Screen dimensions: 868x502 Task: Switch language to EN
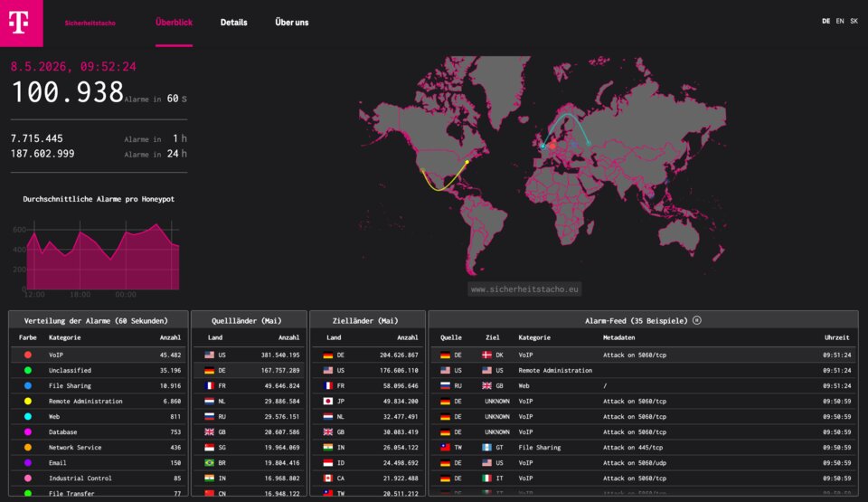(x=840, y=21)
